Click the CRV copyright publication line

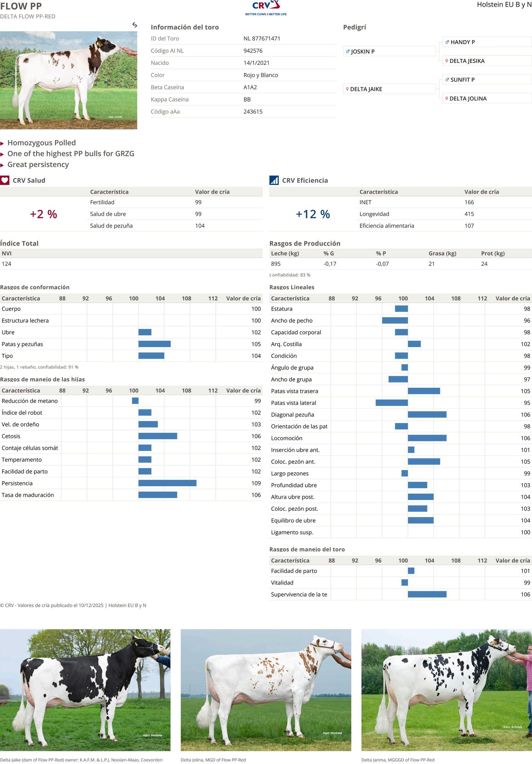[73, 605]
